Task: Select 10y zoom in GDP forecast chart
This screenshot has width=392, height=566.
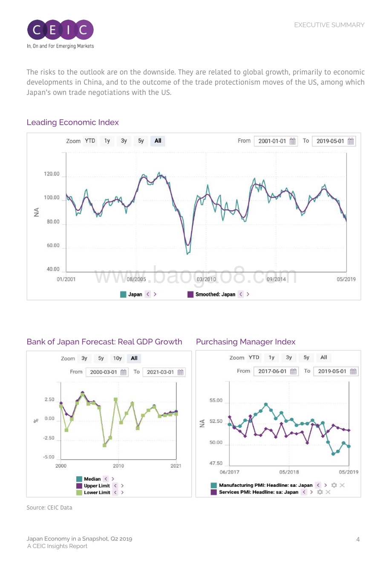Action: (x=118, y=359)
